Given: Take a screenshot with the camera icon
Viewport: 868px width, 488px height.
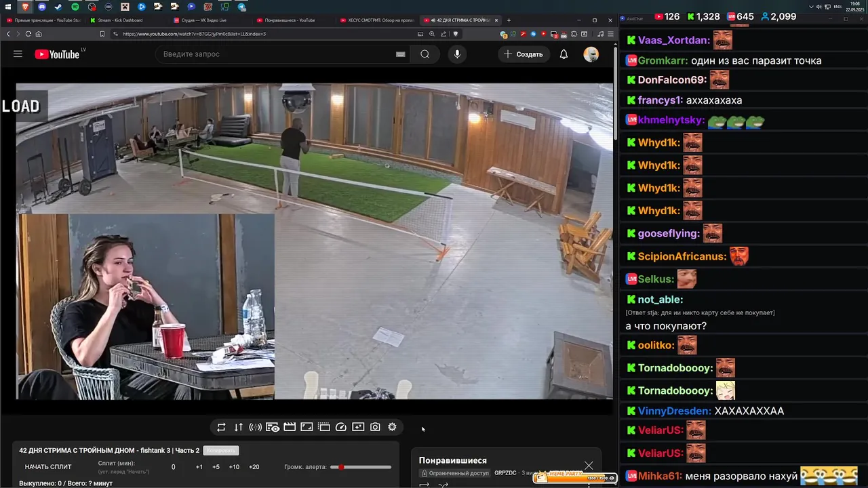Looking at the screenshot, I should [x=375, y=427].
